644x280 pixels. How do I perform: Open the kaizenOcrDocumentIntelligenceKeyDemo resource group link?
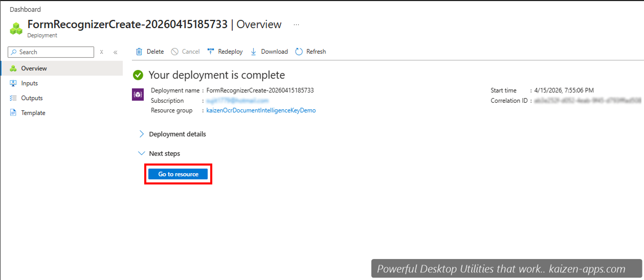[x=261, y=110]
